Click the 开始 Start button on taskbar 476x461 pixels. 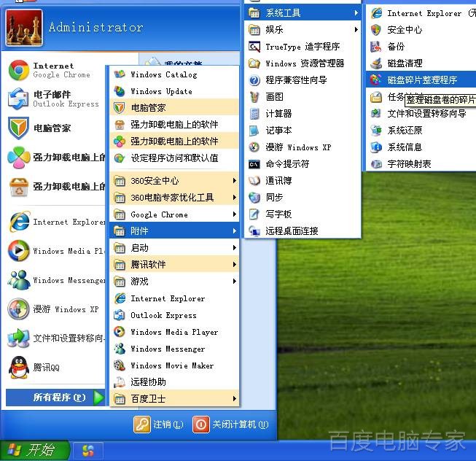click(x=34, y=450)
